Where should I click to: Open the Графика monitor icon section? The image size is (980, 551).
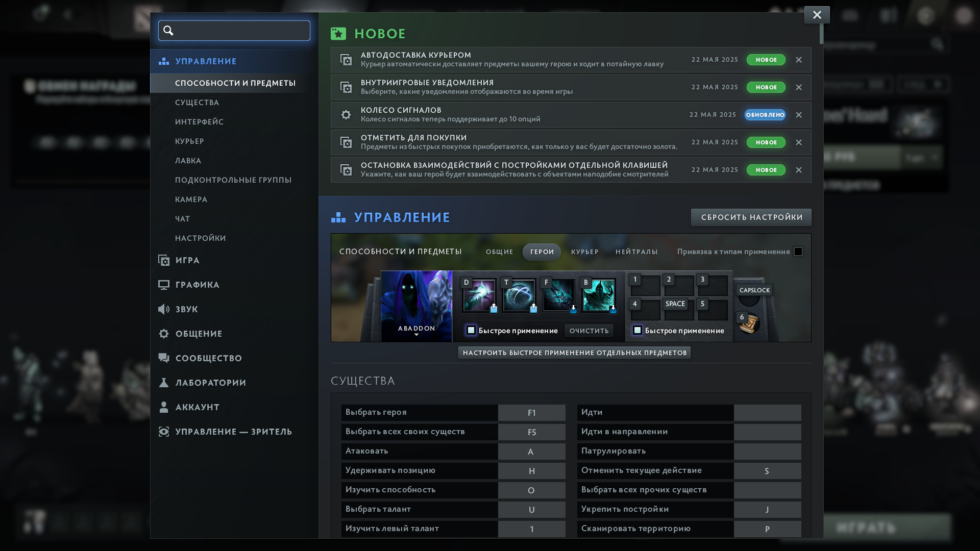pos(164,285)
